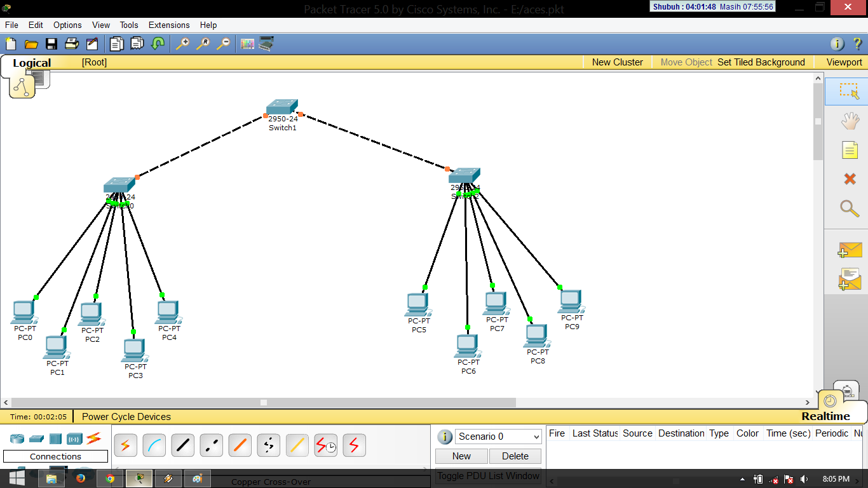Open the Edit menu

pyautogui.click(x=36, y=25)
